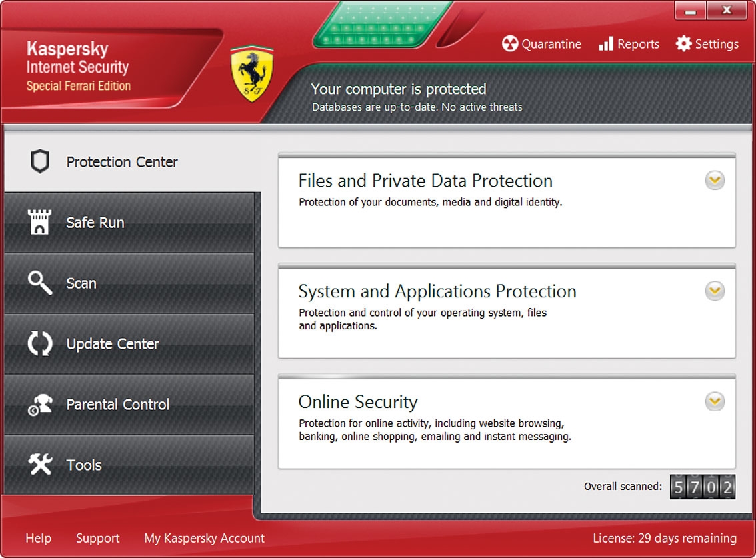Click the license days remaining text
Image resolution: width=756 pixels, height=558 pixels.
664,538
